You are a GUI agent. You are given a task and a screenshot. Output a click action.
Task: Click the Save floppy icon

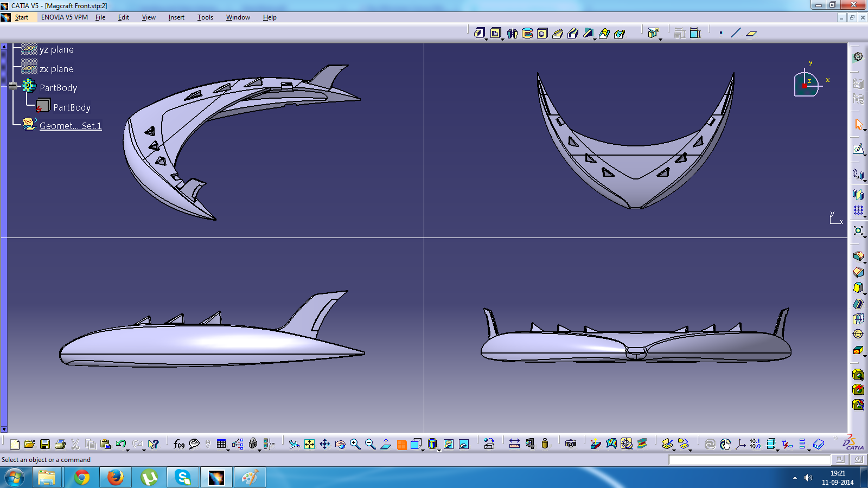[x=45, y=444]
